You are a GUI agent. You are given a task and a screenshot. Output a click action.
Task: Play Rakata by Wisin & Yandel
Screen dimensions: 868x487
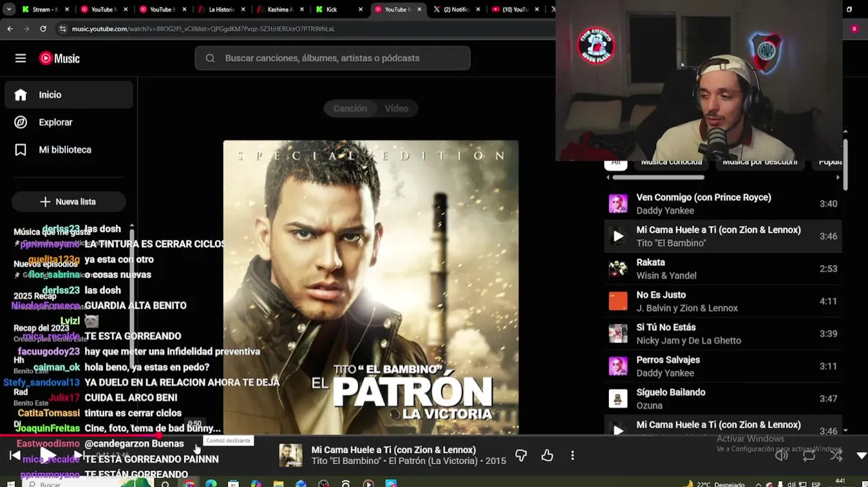[x=723, y=269]
